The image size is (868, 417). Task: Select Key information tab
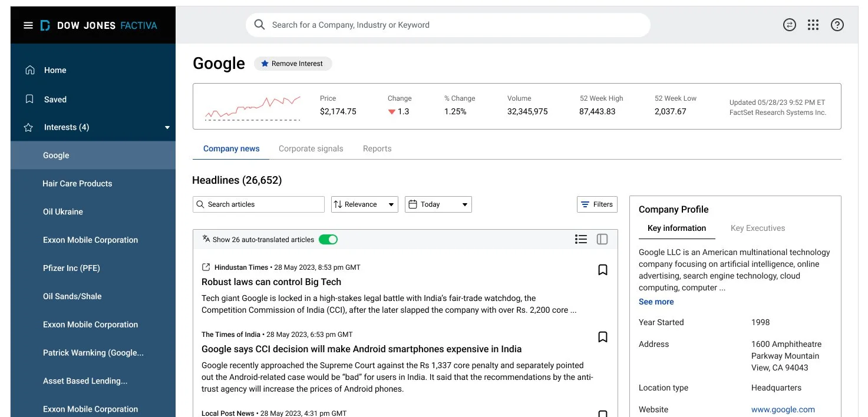tap(676, 228)
